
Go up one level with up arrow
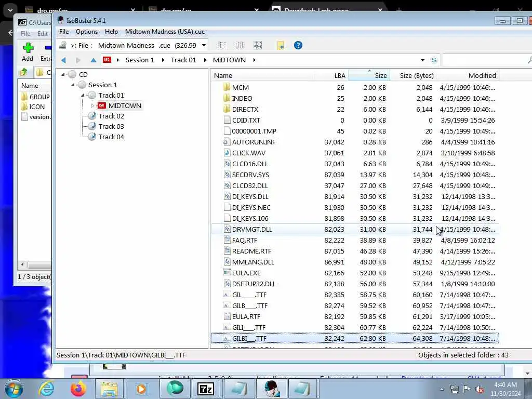[x=94, y=60]
